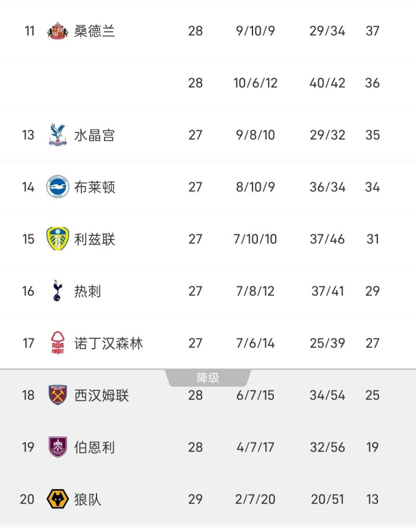Click the Nottingham Forest club crest

tap(58, 343)
